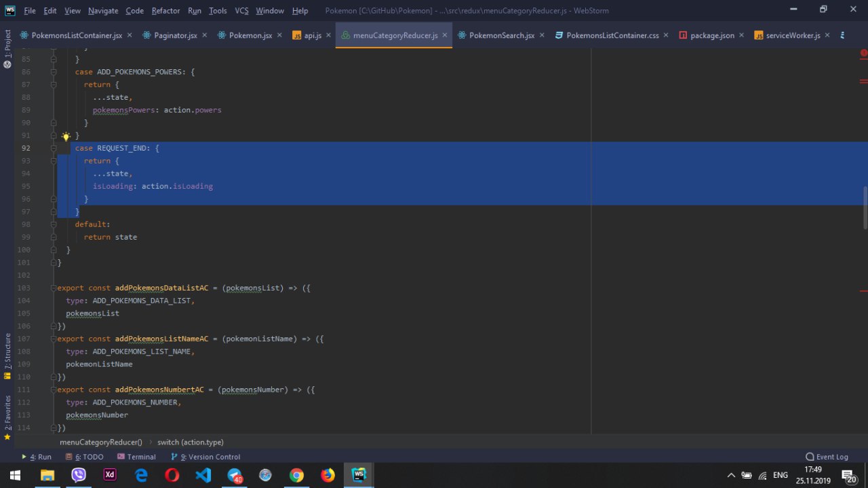Image resolution: width=868 pixels, height=488 pixels.
Task: Close the Paginator.jsx tab
Action: pyautogui.click(x=205, y=35)
